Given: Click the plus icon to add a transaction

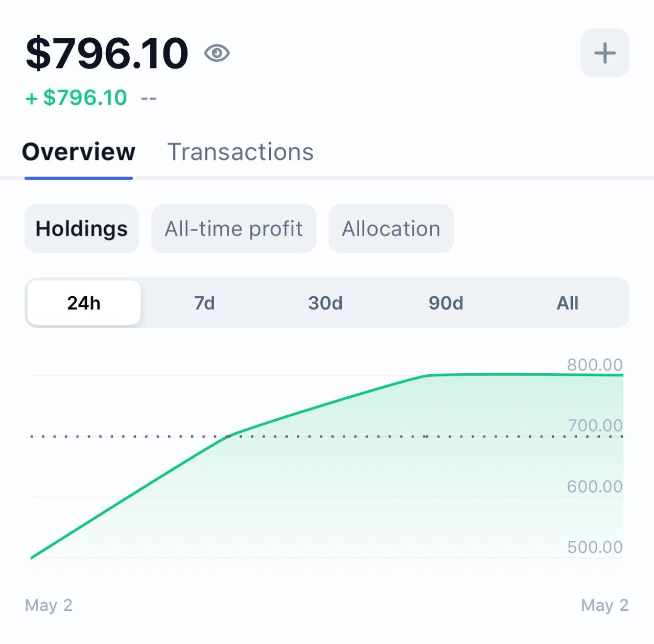Looking at the screenshot, I should pyautogui.click(x=604, y=53).
